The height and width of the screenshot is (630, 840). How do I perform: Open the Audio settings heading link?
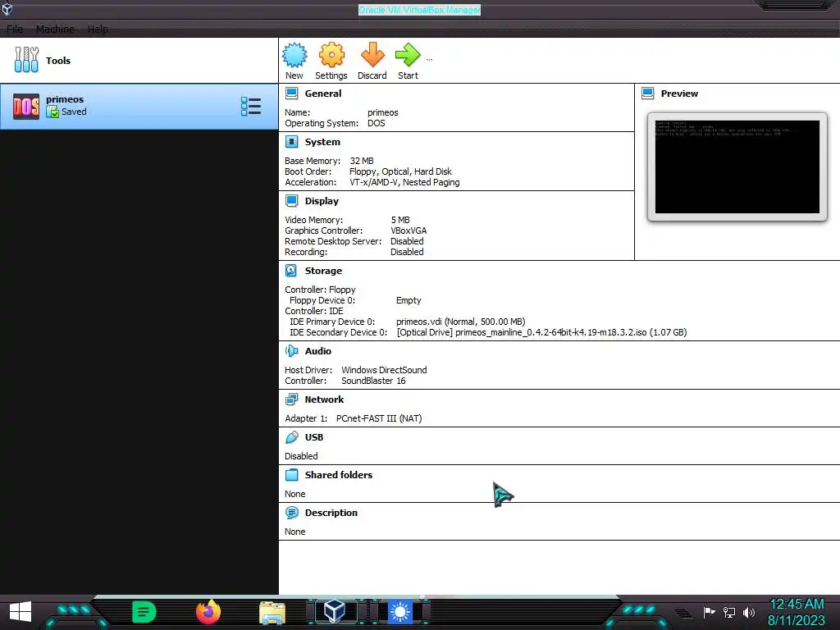[x=318, y=351]
